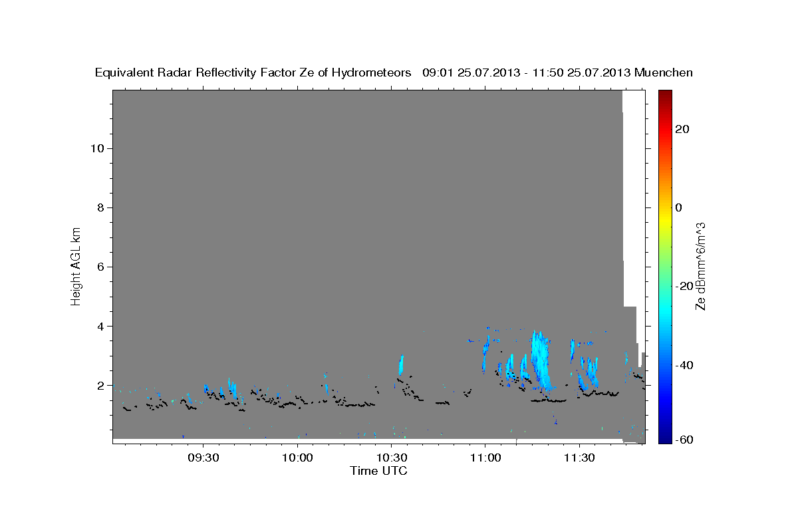Click the height tick label 4

pos(101,326)
